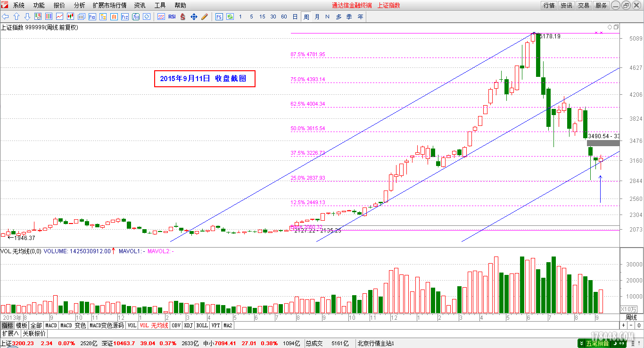
Task: Click the wavy line indicator icon
Action: click(x=161, y=17)
